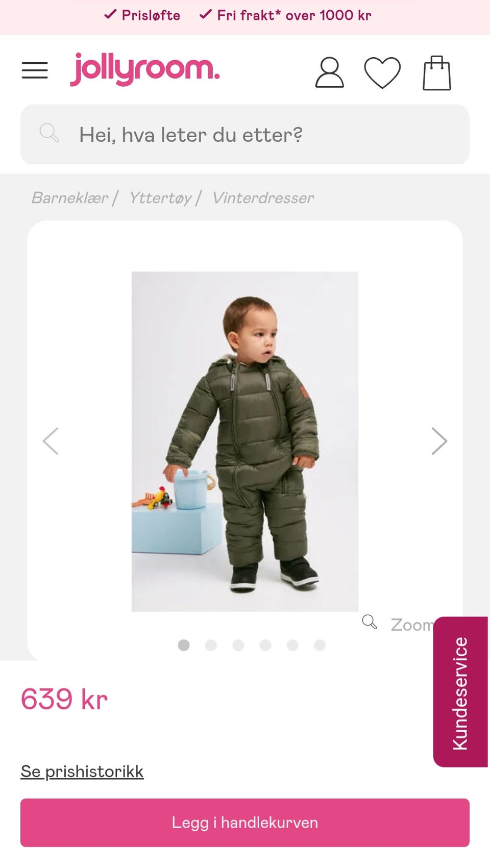The width and height of the screenshot is (490, 868).
Task: Open the shopping bag cart
Action: tap(437, 73)
